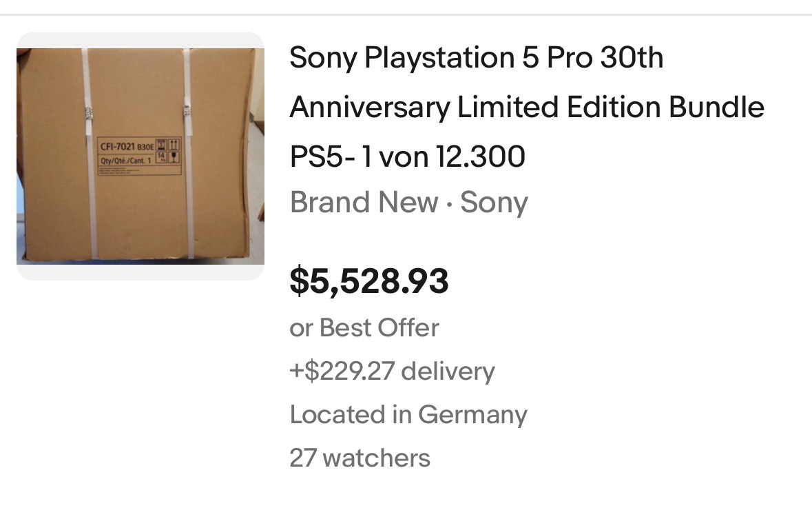Click the 14 kg weight symbol
Screen dimensions: 812x528
[162, 158]
